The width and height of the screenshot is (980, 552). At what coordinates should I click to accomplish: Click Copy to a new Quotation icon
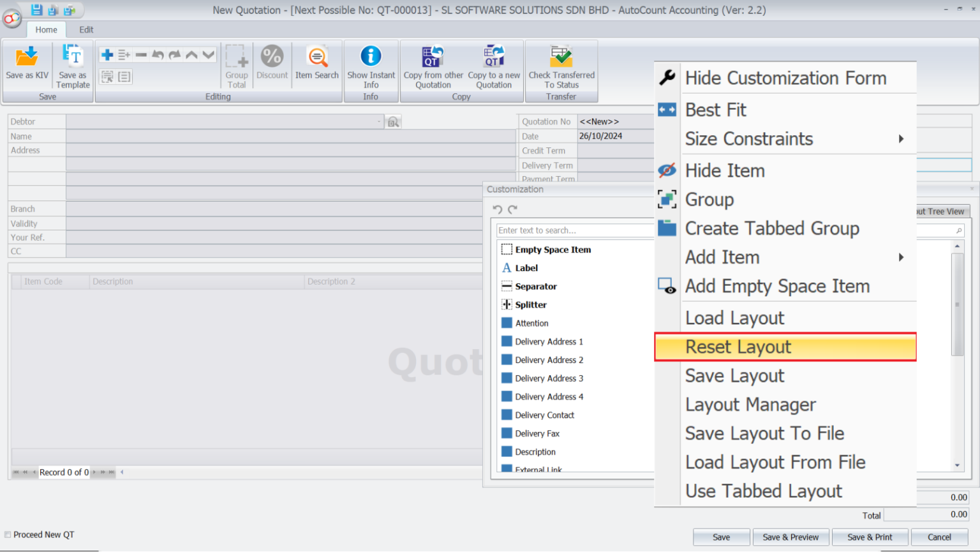click(x=494, y=56)
